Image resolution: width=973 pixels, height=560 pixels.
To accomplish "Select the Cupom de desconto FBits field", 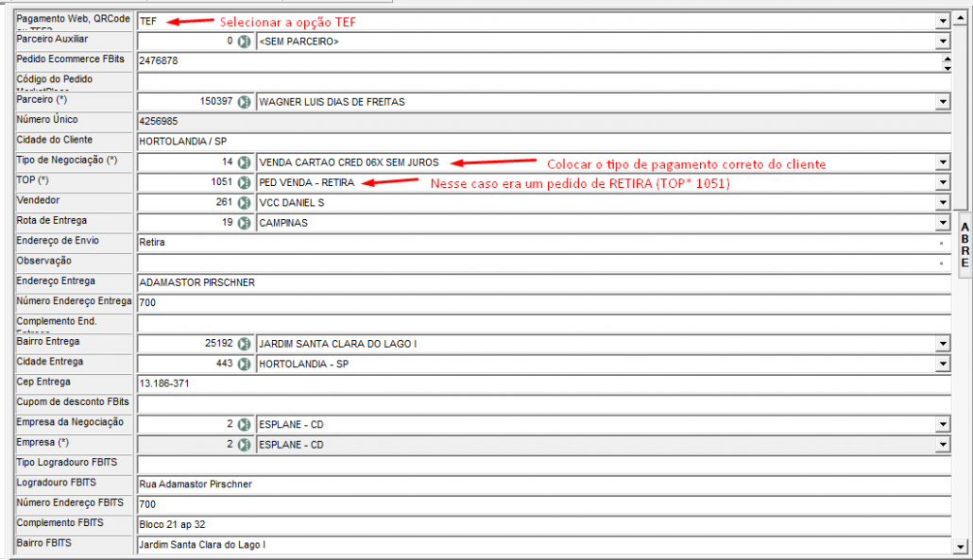I will click(543, 404).
